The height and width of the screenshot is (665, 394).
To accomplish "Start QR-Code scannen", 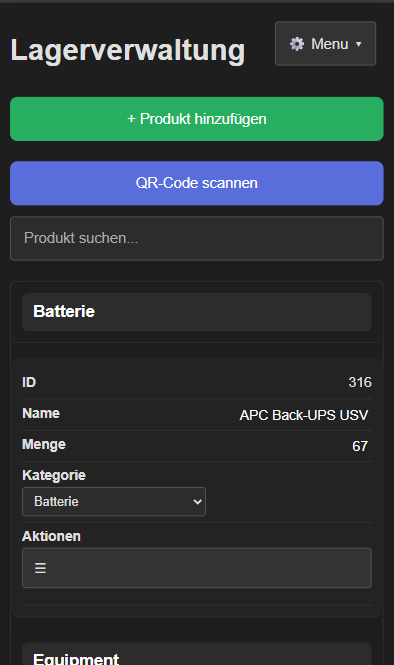I will pos(197,183).
